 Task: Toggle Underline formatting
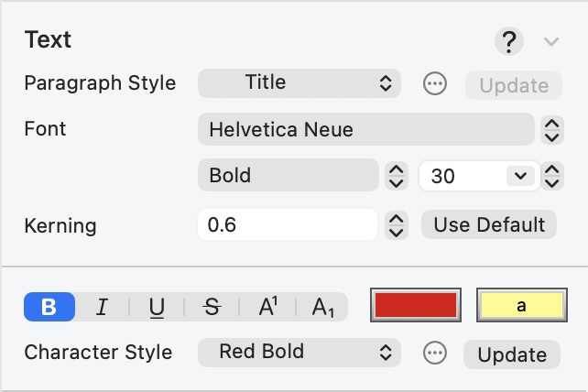click(x=157, y=307)
